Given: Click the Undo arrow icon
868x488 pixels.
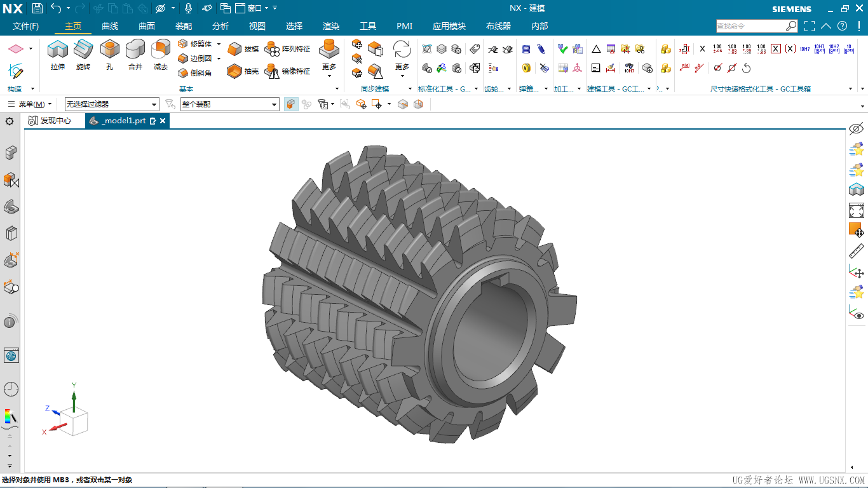Looking at the screenshot, I should 56,8.
